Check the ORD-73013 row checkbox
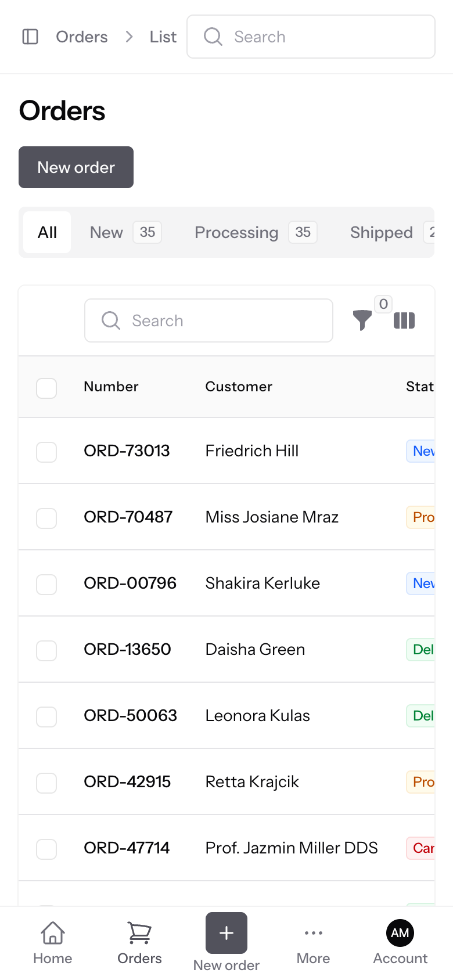453x980 pixels. (46, 452)
